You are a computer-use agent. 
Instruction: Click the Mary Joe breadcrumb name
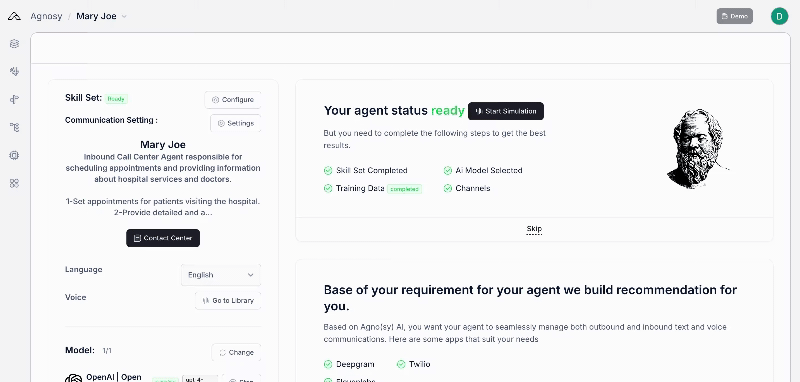[96, 16]
